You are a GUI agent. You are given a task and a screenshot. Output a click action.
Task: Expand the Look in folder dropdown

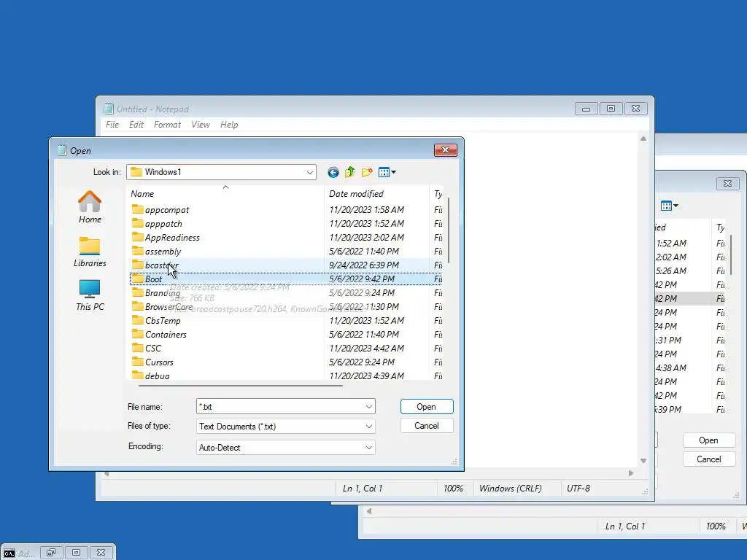309,172
